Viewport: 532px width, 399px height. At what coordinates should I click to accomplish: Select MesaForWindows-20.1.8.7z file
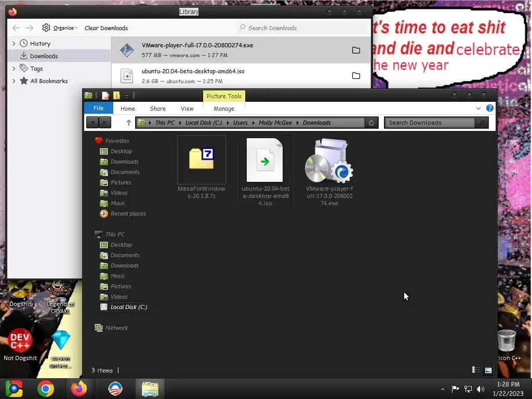click(202, 168)
